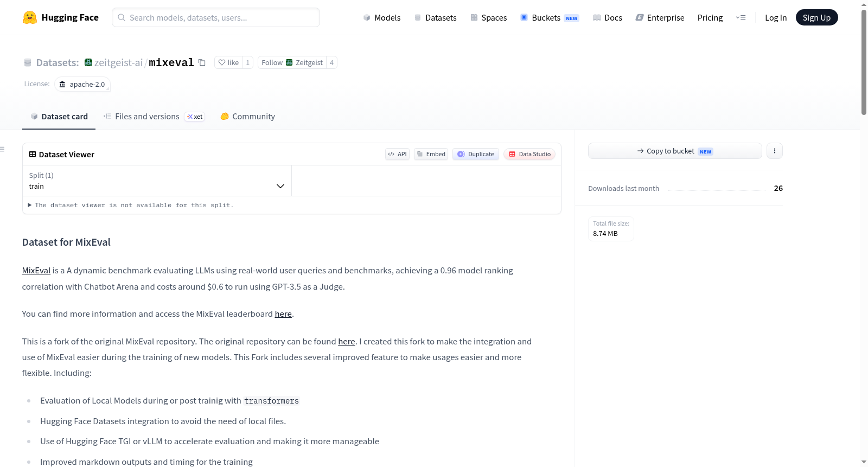868x467 pixels.
Task: Click the page vertical scrollbar thumb
Action: pyautogui.click(x=864, y=61)
